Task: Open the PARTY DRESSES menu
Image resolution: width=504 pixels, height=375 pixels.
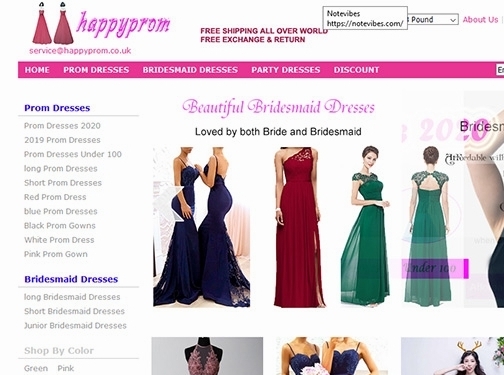Action: [x=286, y=70]
